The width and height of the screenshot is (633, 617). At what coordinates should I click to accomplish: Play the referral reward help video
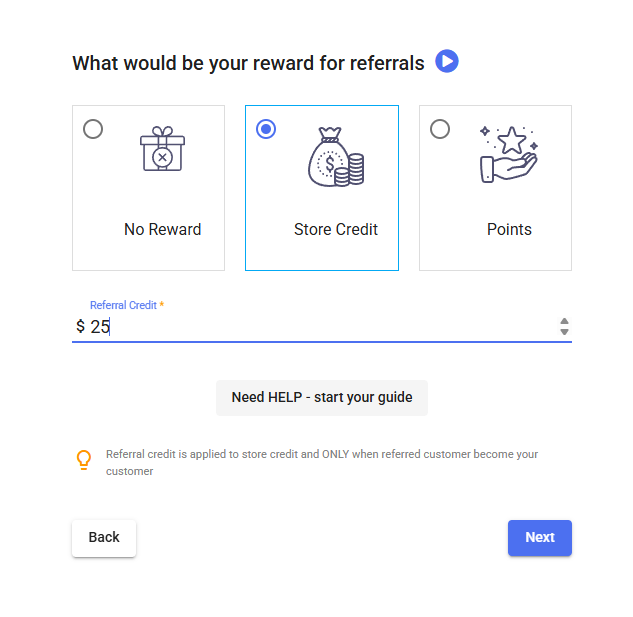pyautogui.click(x=447, y=62)
